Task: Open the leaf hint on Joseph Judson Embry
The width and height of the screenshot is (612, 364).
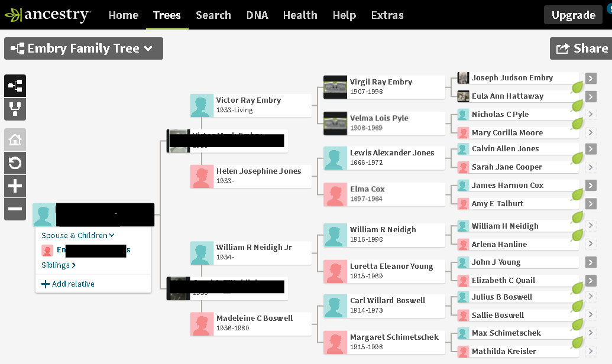Action: coord(577,87)
